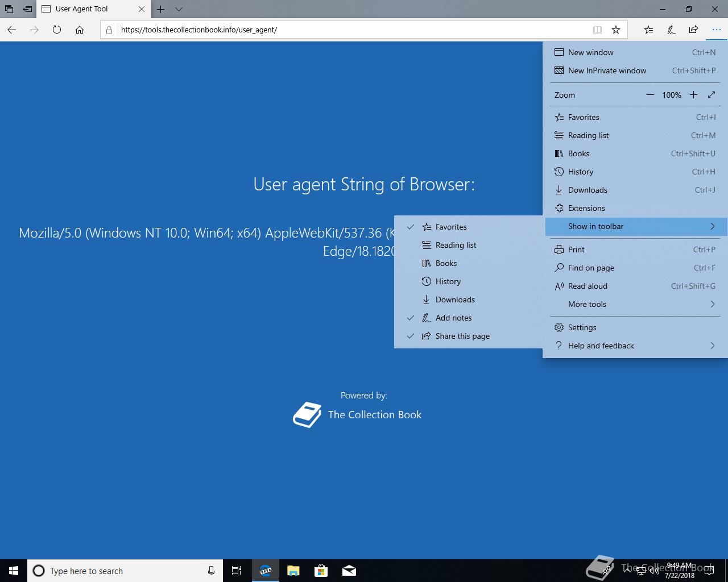This screenshot has height=582, width=728.
Task: Go back with the browser back arrow
Action: point(12,30)
